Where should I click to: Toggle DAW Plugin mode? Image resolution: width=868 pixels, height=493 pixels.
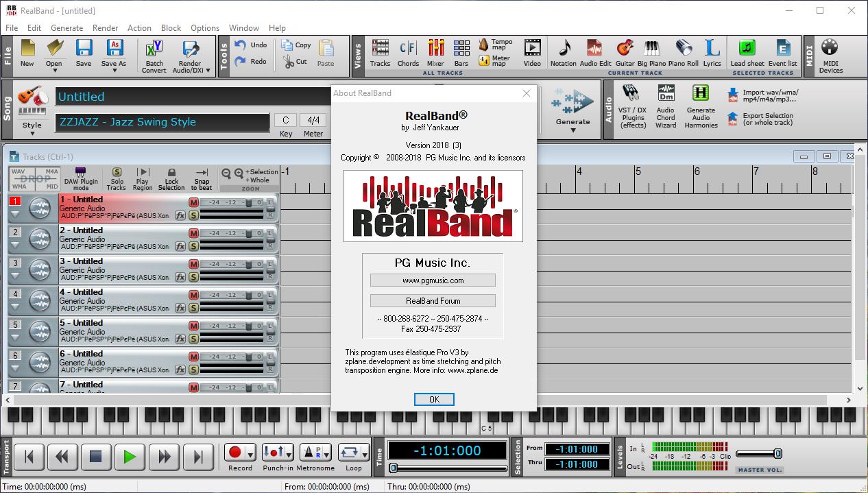click(81, 180)
